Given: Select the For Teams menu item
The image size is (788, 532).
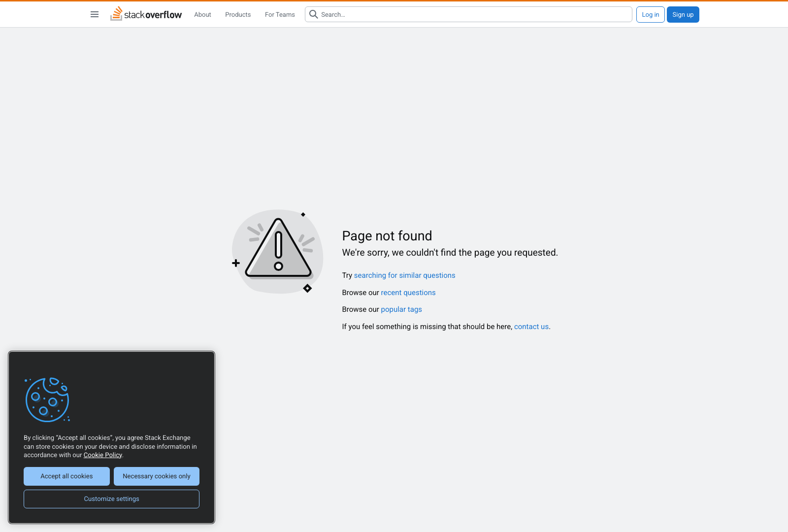Looking at the screenshot, I should 279,15.
